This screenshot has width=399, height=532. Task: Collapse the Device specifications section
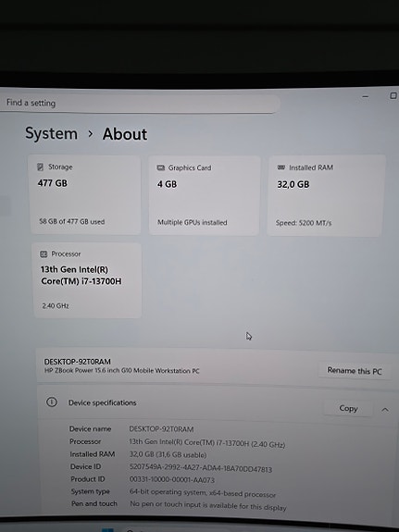(x=385, y=410)
